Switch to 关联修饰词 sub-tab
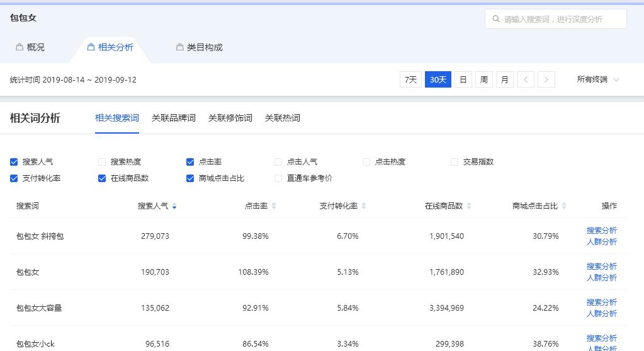This screenshot has height=351, width=644. [x=230, y=118]
